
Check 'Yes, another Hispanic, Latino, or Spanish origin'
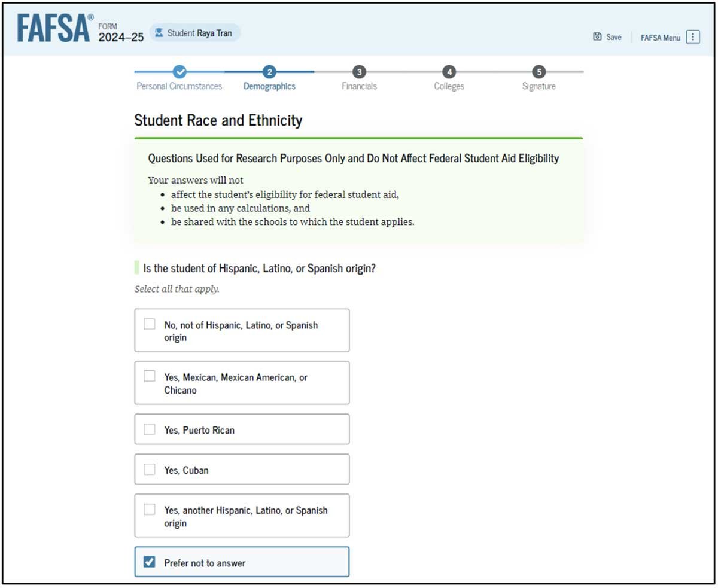point(150,510)
